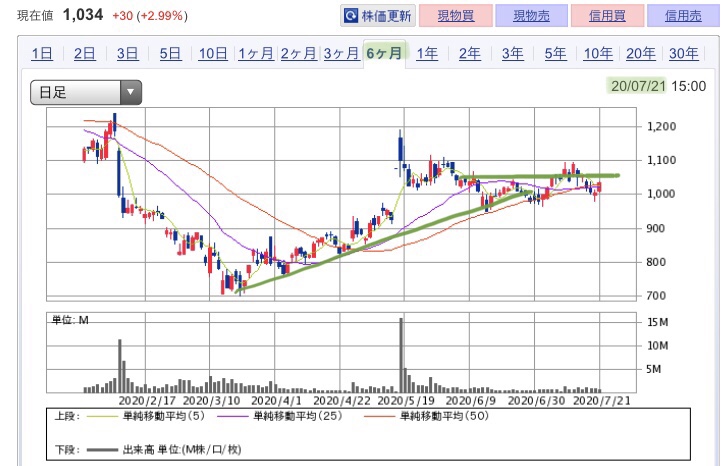The height and width of the screenshot is (466, 722).
Task: Click the 2020/5/19 date axis label
Action: pyautogui.click(x=406, y=401)
